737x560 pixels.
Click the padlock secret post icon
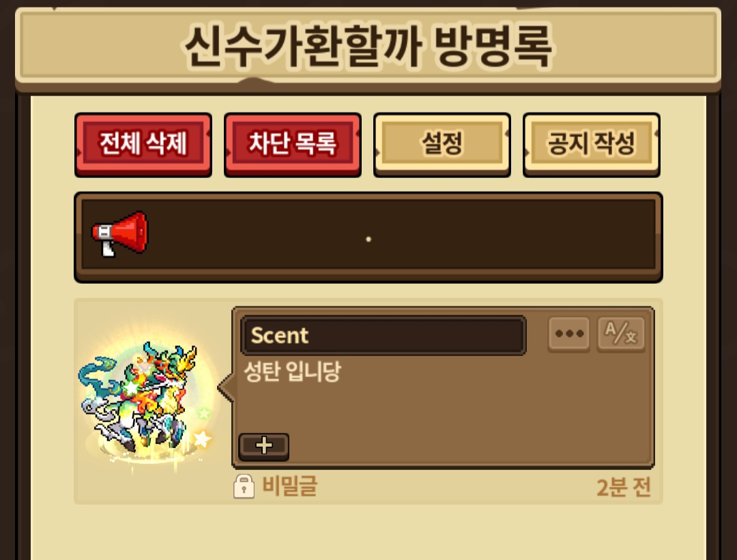click(244, 486)
